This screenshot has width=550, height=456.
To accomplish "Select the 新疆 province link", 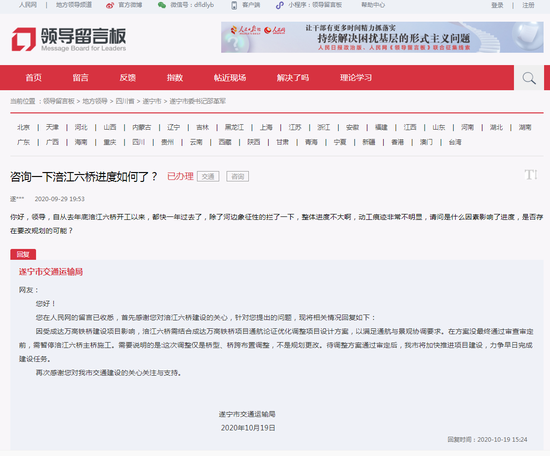I will coord(369,142).
